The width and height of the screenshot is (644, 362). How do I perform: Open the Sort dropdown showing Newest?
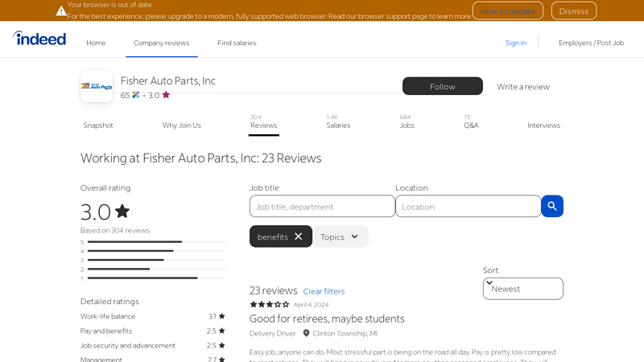click(522, 289)
